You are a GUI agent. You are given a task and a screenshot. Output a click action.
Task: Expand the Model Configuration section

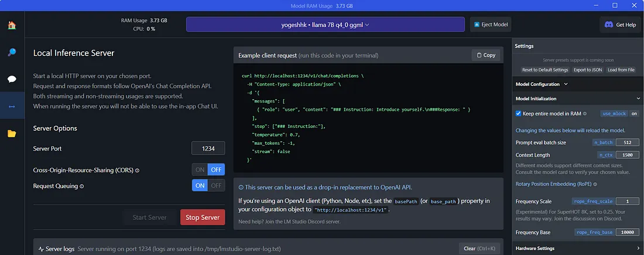(x=542, y=84)
